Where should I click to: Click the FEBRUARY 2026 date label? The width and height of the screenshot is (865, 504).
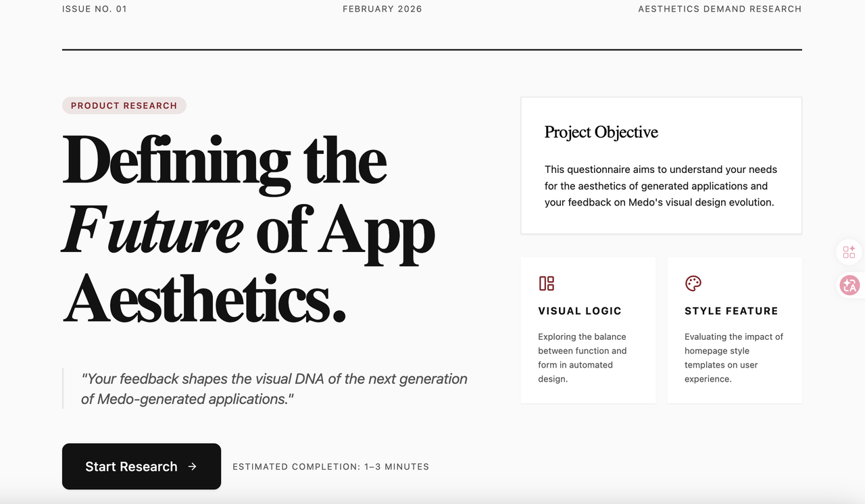pos(382,9)
